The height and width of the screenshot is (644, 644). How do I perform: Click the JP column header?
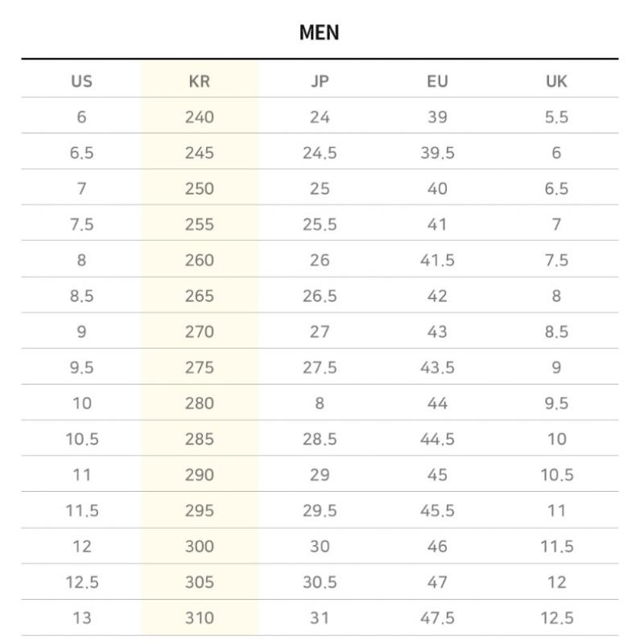tap(320, 81)
